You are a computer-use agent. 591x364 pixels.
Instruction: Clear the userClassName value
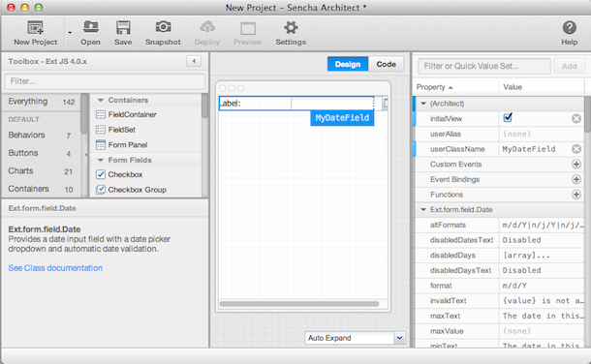576,149
